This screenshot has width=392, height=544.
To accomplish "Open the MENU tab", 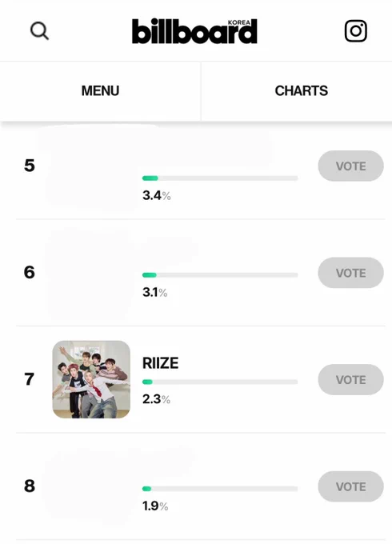I will coord(100,91).
